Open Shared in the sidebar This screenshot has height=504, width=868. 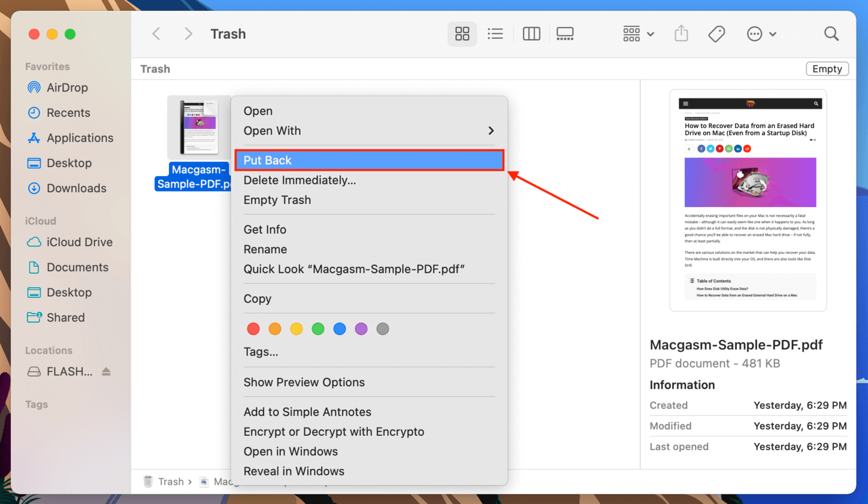57,317
